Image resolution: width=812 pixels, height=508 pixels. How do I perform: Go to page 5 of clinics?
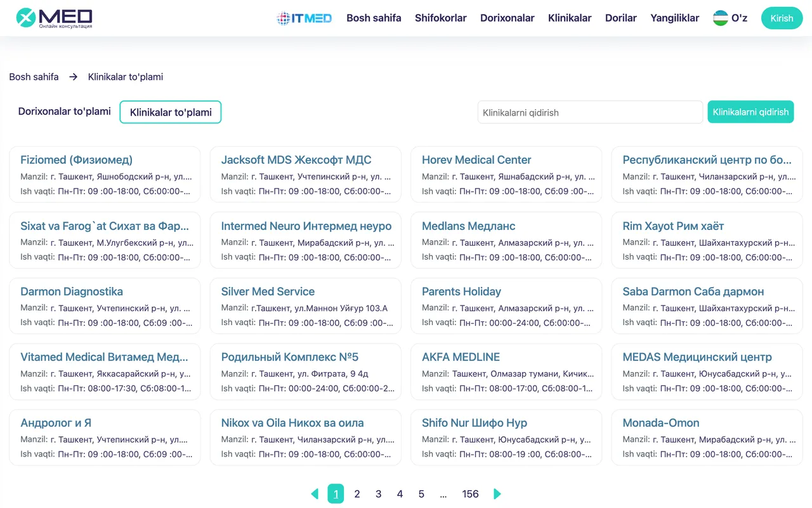tap(421, 494)
